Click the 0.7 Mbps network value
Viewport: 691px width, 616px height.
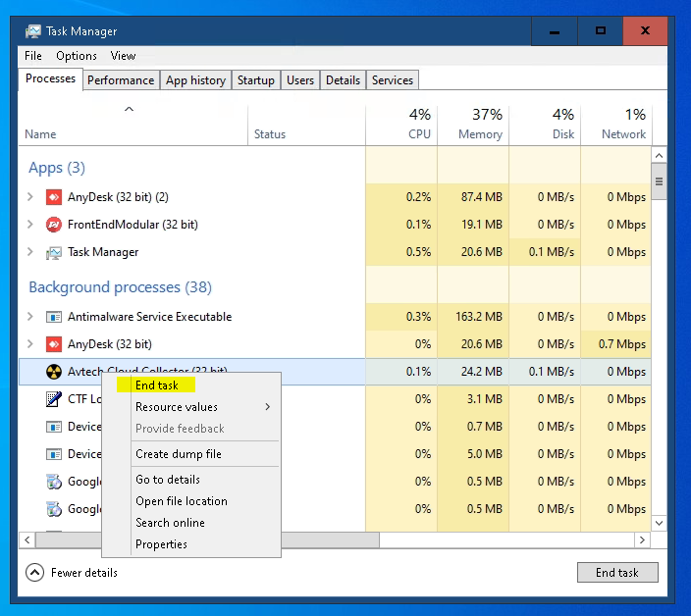click(x=622, y=344)
